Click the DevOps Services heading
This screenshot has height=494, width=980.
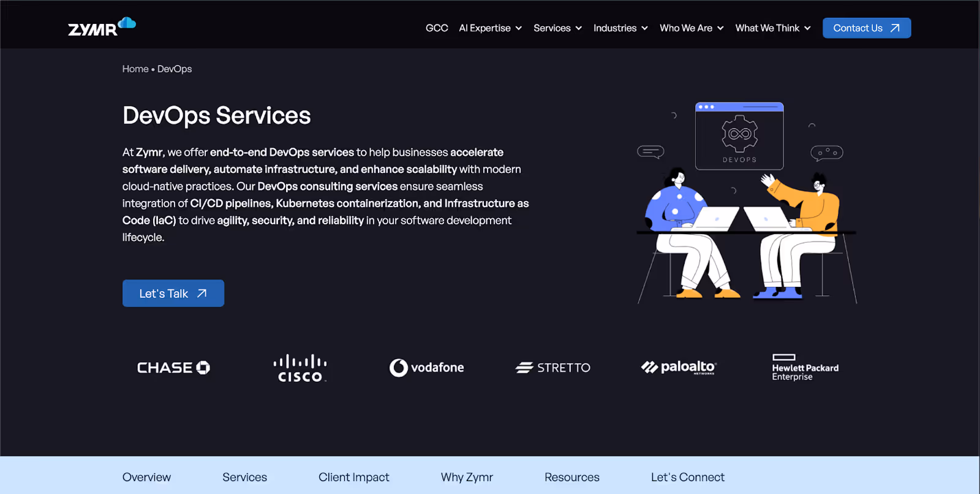tap(217, 116)
